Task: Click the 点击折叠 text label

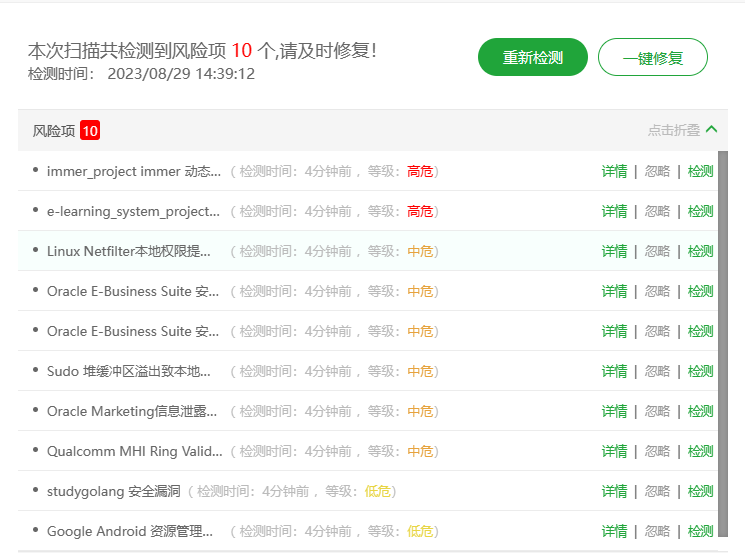Action: click(674, 130)
